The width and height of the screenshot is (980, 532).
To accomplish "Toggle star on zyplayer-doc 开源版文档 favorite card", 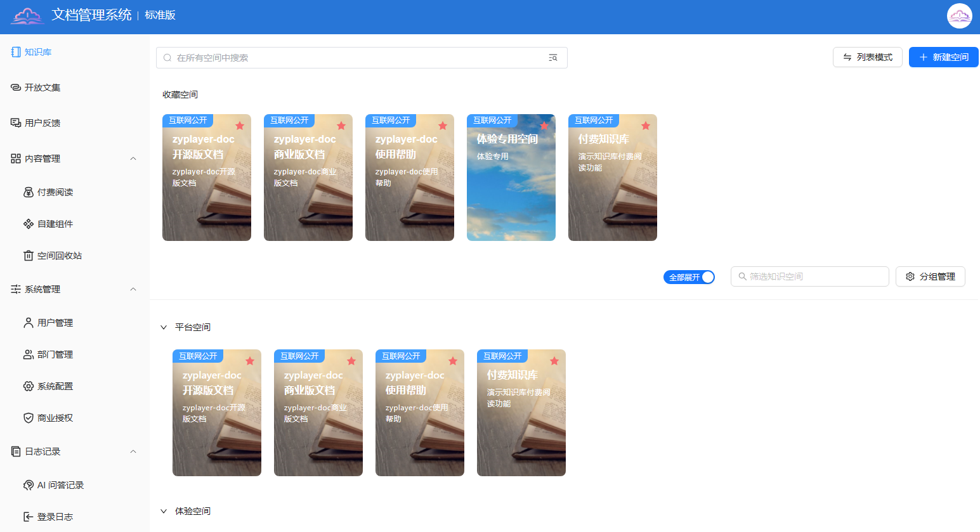I will point(239,126).
